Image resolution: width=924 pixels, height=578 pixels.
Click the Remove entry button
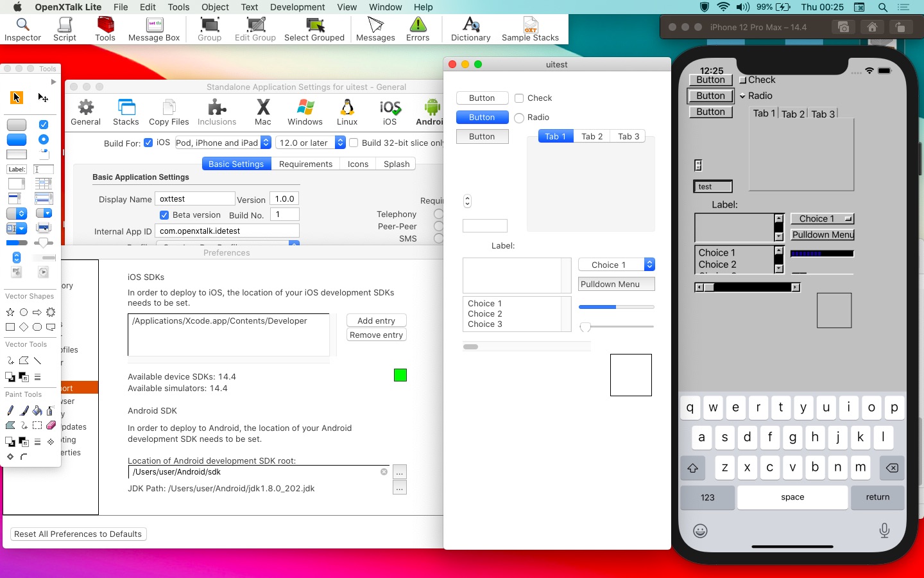(376, 335)
